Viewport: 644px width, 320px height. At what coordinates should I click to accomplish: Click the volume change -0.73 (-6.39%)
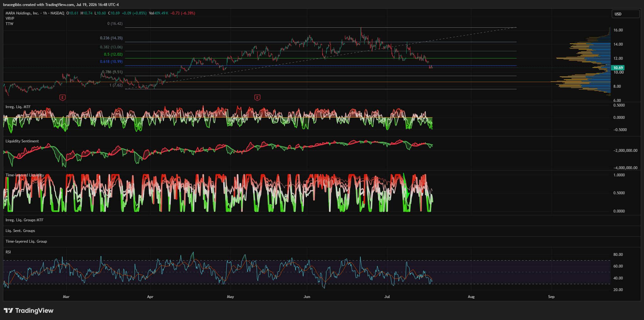(183, 13)
